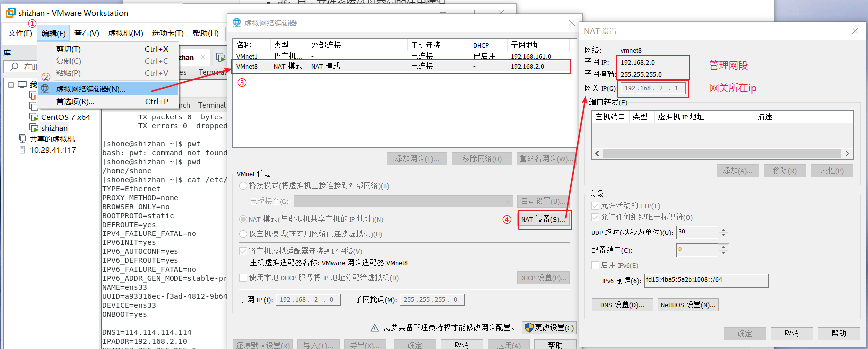Image resolution: width=868 pixels, height=349 pixels.
Task: Click the 名称 column header
Action: point(252,45)
